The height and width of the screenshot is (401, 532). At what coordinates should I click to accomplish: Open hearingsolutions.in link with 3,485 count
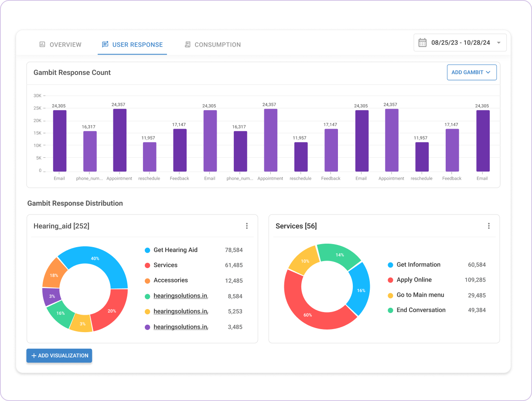[181, 326]
